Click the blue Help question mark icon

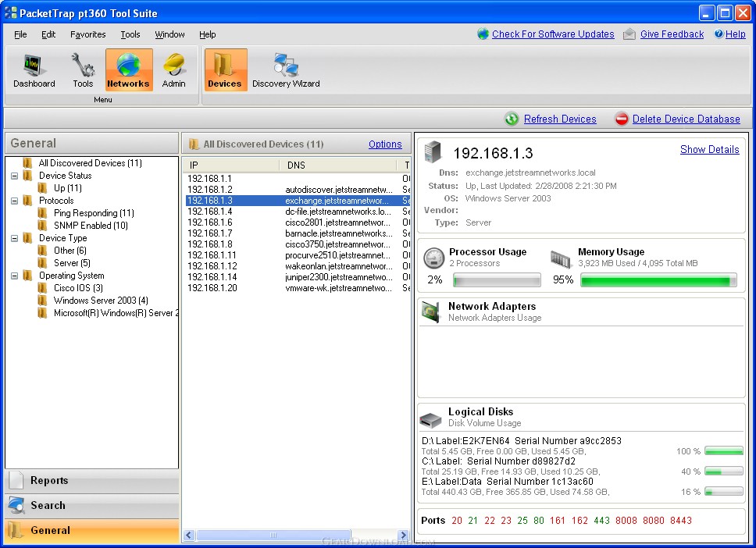[719, 34]
